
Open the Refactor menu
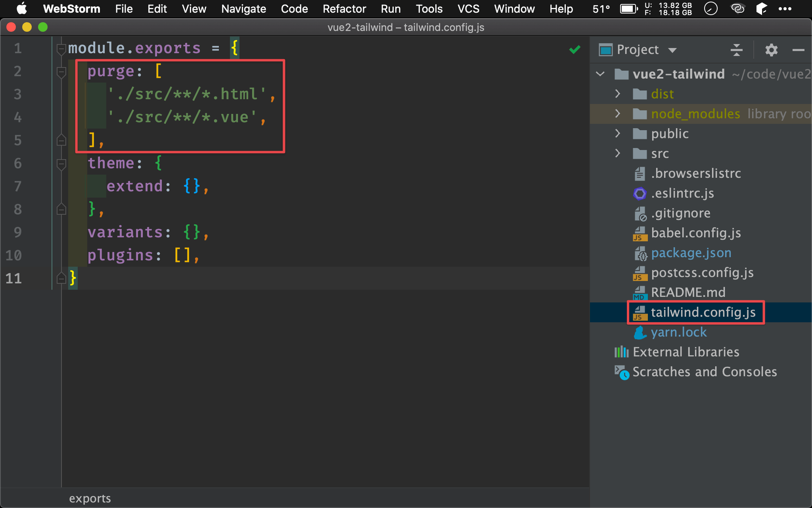click(344, 9)
